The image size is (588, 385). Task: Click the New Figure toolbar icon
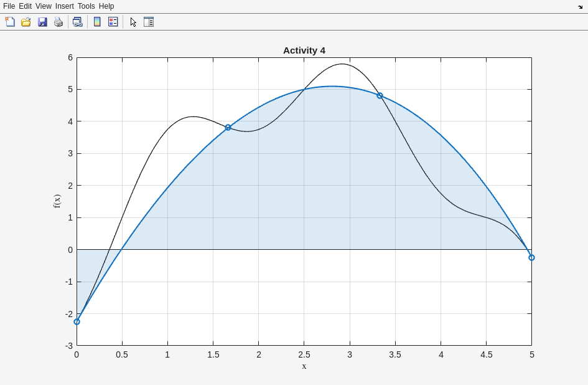coord(10,22)
